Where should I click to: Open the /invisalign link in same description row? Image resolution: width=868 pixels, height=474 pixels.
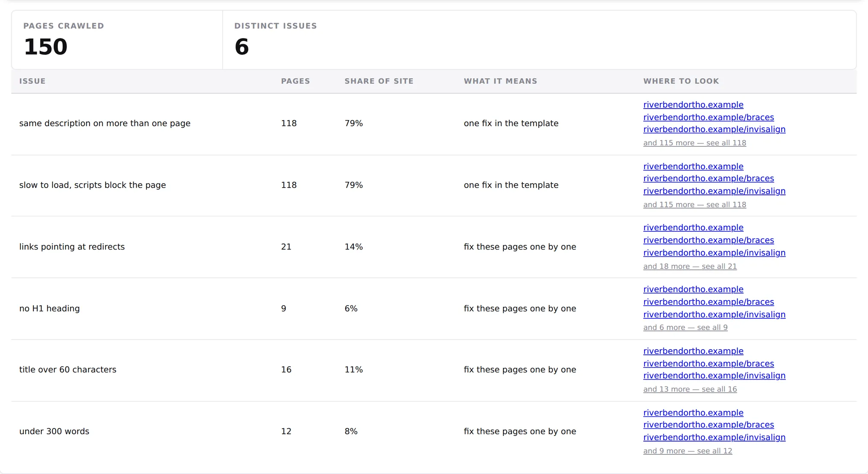714,129
